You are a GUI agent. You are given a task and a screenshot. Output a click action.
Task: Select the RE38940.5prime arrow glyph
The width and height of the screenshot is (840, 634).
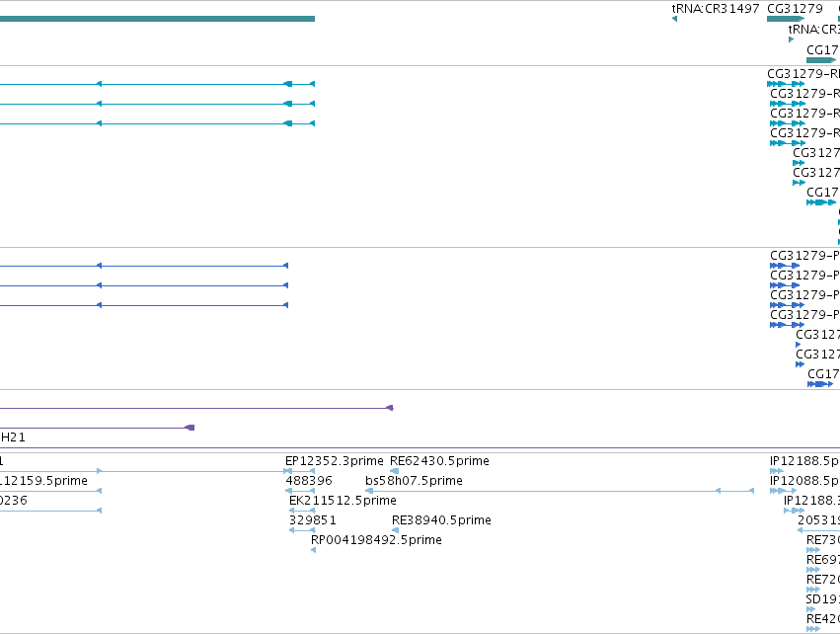click(x=396, y=530)
